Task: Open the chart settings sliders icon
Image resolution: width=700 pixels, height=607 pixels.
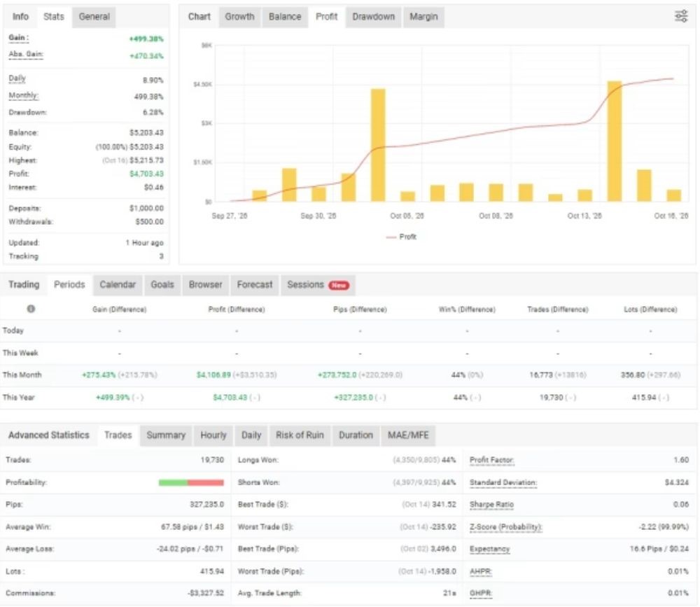Action: [x=681, y=17]
